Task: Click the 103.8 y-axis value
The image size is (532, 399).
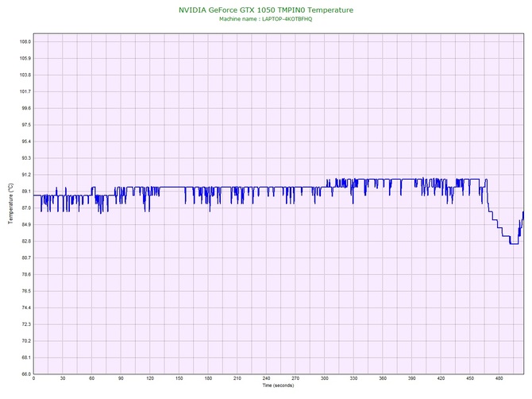Action: pyautogui.click(x=25, y=75)
